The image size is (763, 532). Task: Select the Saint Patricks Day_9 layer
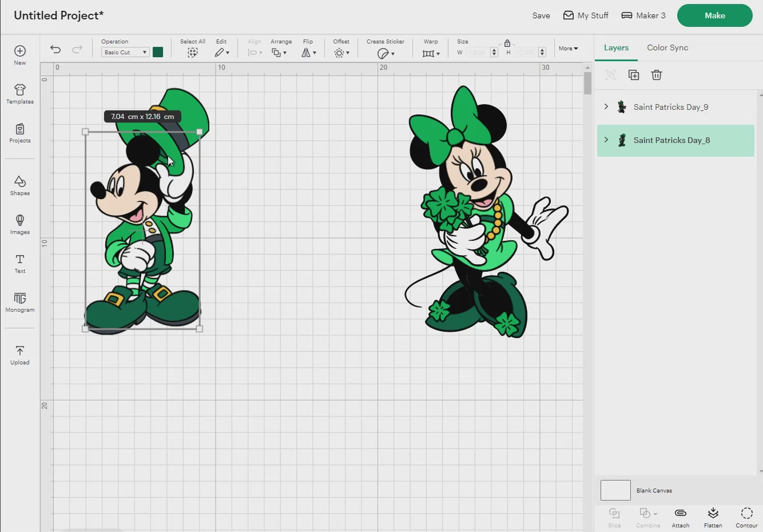click(x=675, y=107)
